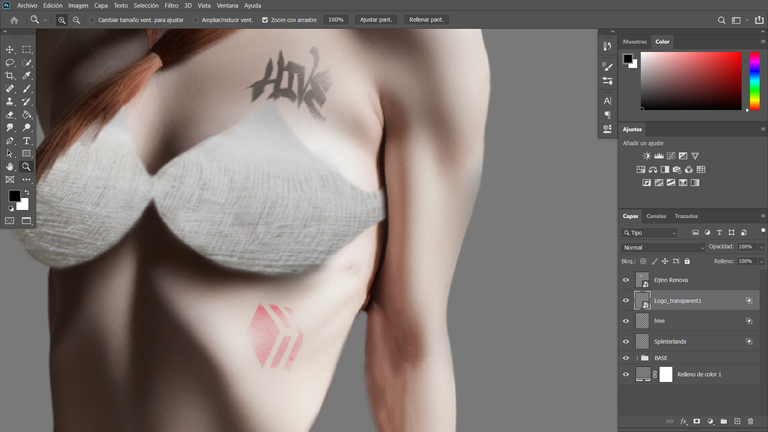Select the Move tool
The image size is (768, 432).
pyautogui.click(x=10, y=49)
